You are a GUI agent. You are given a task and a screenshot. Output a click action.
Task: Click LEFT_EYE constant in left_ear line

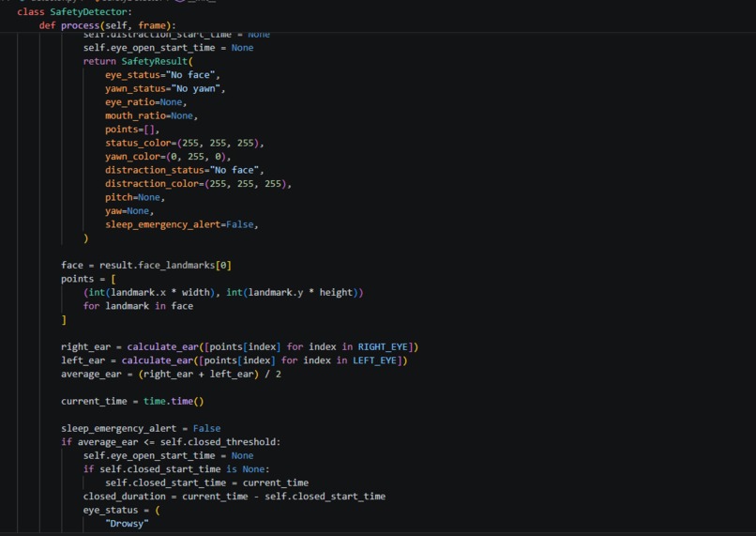(374, 360)
